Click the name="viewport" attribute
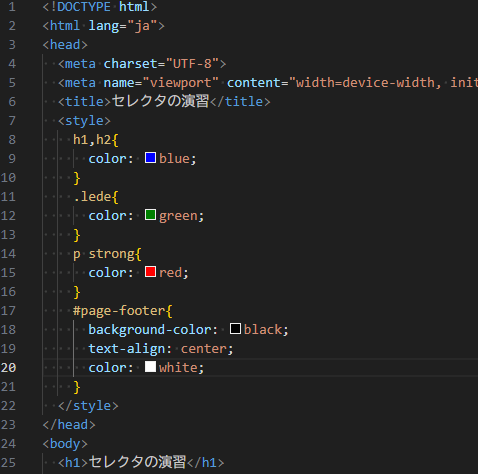Viewport: 478px width, 474px height. click(161, 83)
